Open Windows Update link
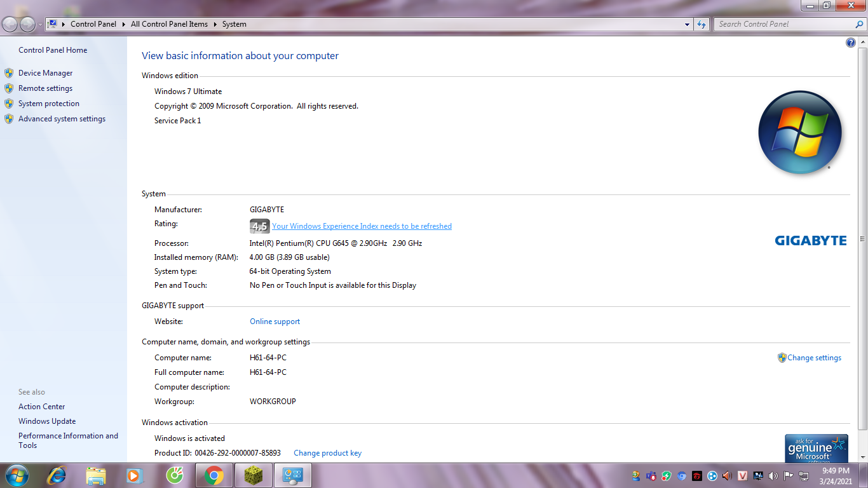The image size is (868, 488). (47, 421)
